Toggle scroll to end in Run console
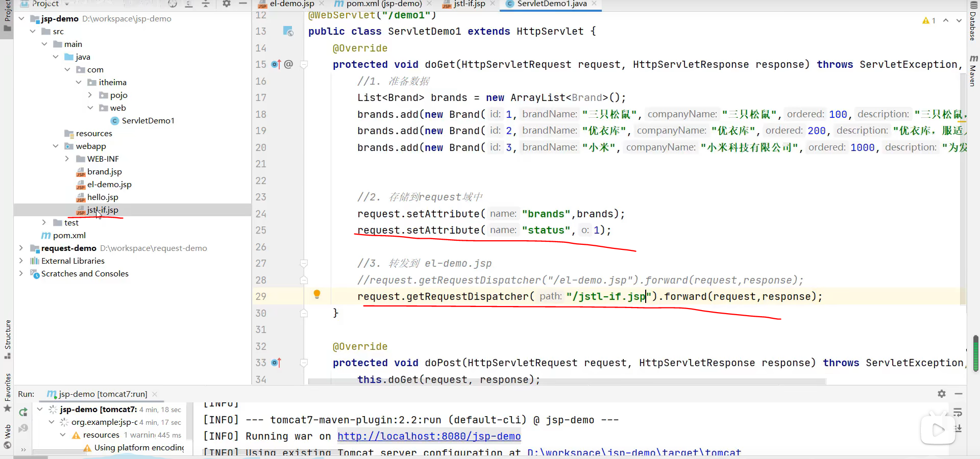The width and height of the screenshot is (980, 459). click(x=958, y=428)
